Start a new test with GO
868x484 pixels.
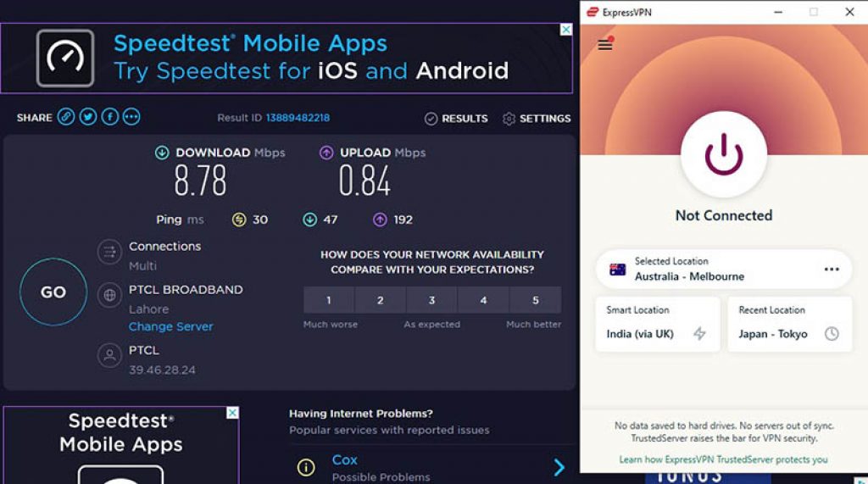click(53, 292)
